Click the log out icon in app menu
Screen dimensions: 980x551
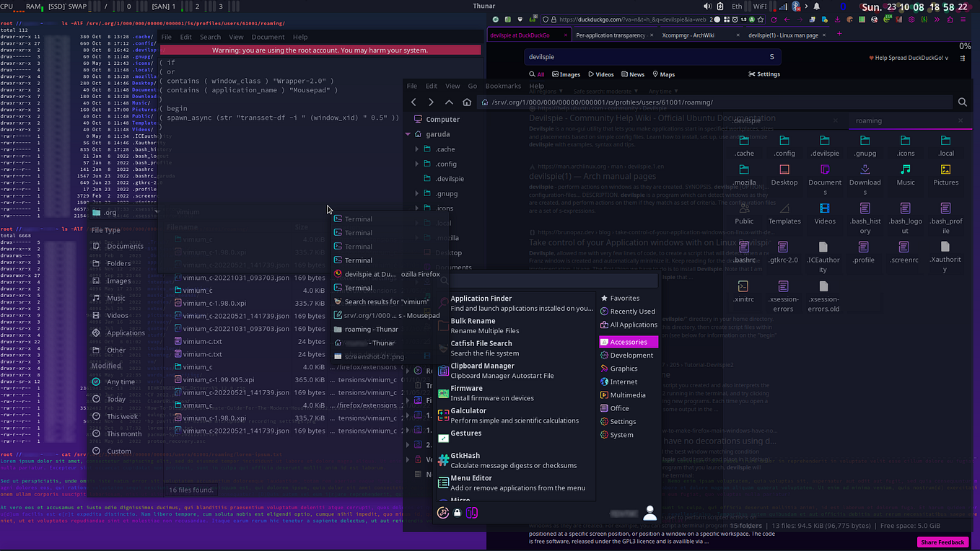pyautogui.click(x=443, y=513)
